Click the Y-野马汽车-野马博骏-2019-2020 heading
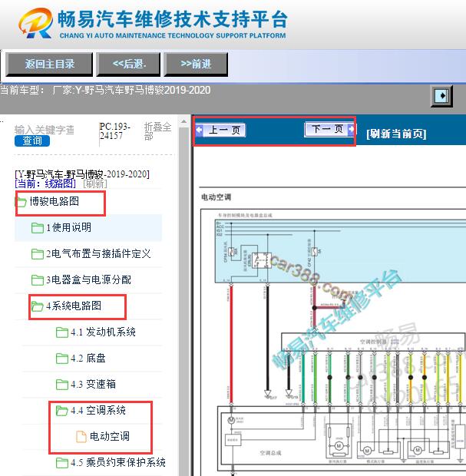The width and height of the screenshot is (466, 476). click(x=82, y=174)
